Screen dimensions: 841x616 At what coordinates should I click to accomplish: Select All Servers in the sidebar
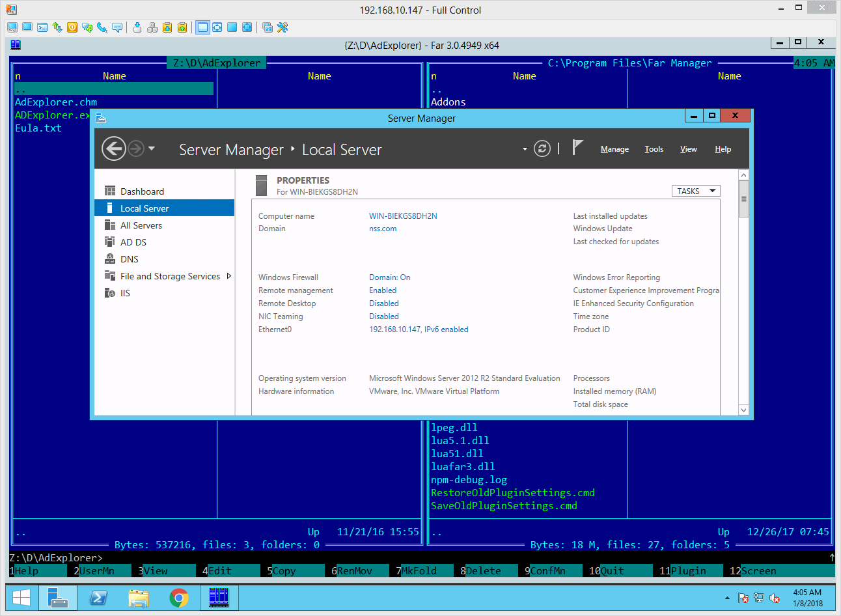[x=164, y=225]
